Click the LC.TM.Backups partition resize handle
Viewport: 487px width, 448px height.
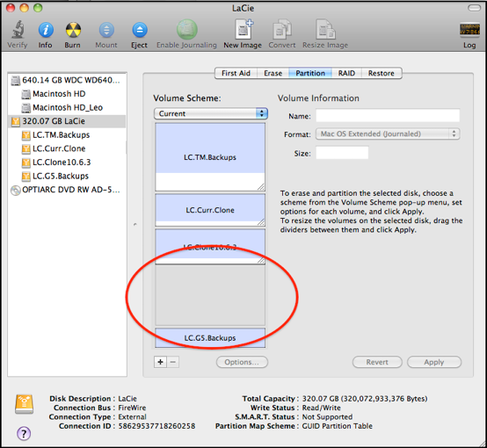point(261,187)
